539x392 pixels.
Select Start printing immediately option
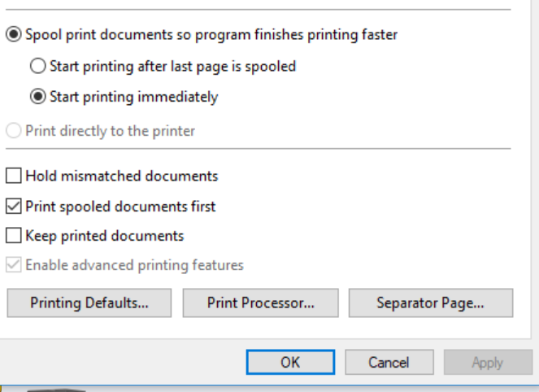tap(38, 97)
